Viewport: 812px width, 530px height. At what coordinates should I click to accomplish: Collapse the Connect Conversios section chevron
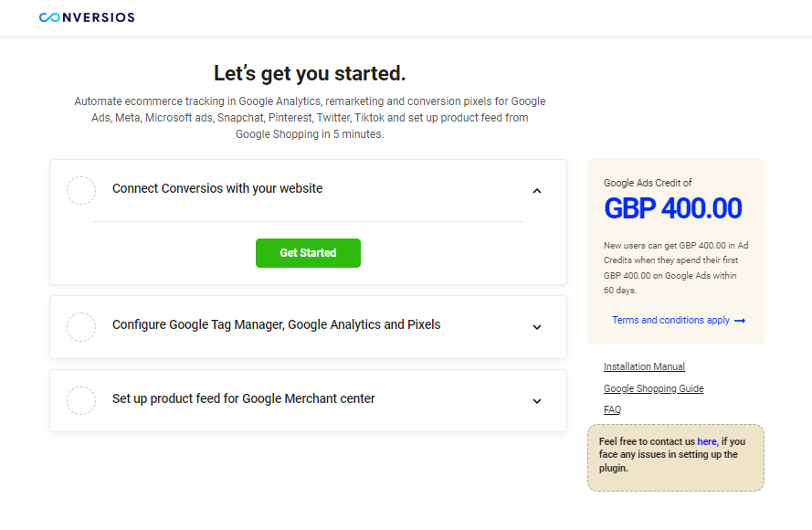[537, 191]
